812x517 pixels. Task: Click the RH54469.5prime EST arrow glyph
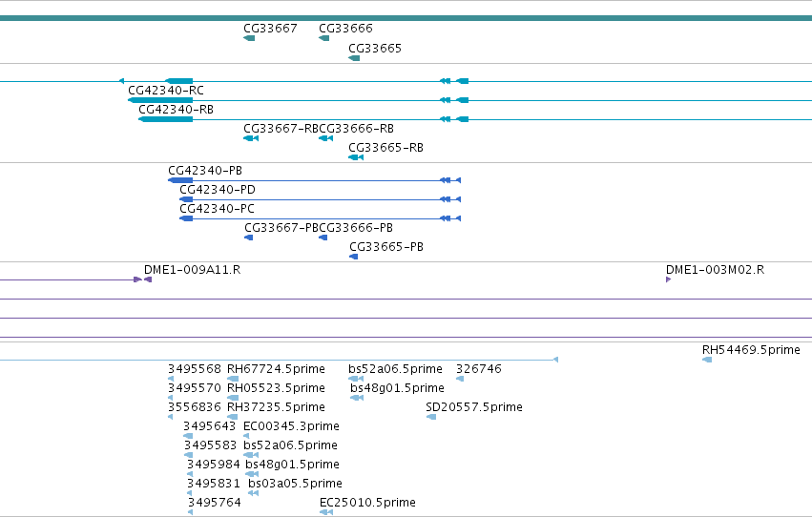(x=707, y=361)
